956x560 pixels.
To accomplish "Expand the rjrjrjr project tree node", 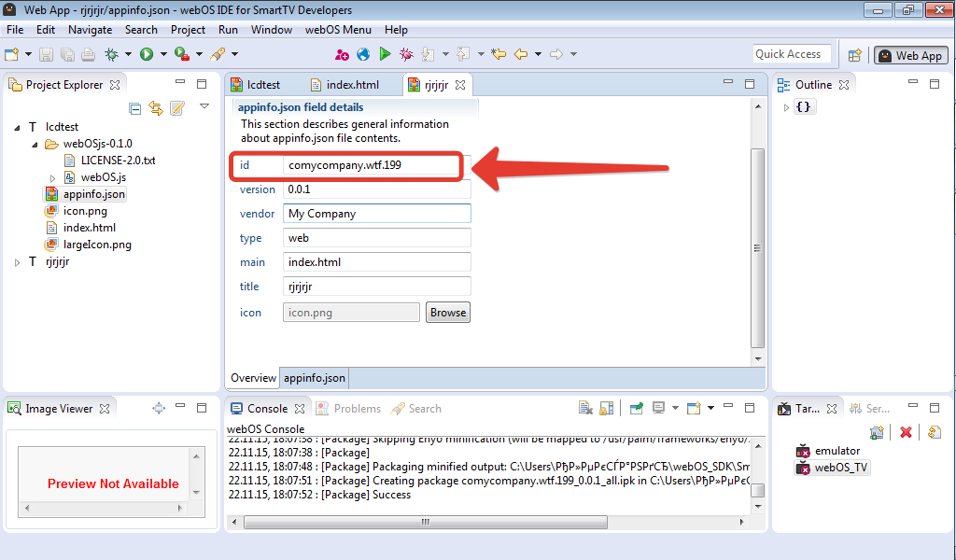I will (18, 262).
